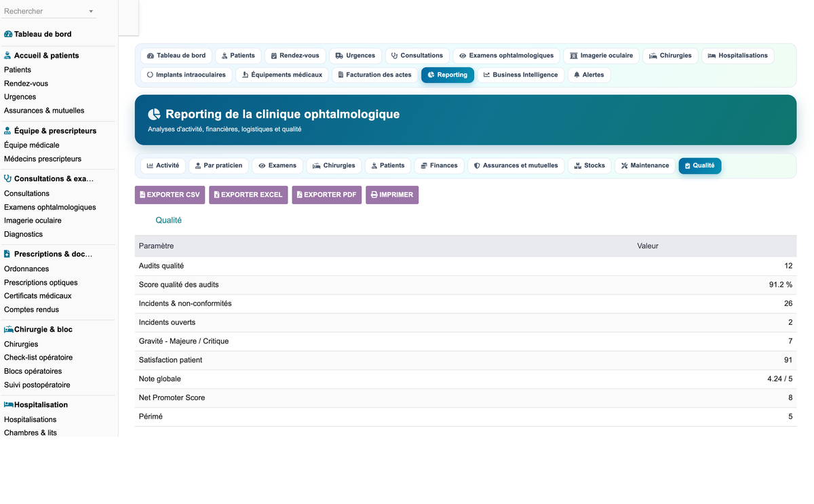
Task: Open Patients link in sidebar
Action: pyautogui.click(x=18, y=70)
